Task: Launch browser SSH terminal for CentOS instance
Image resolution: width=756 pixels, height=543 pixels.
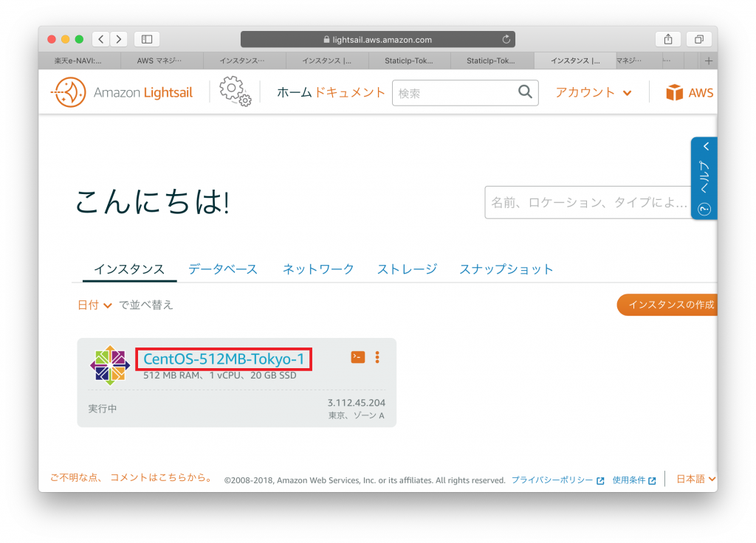Action: pyautogui.click(x=358, y=357)
